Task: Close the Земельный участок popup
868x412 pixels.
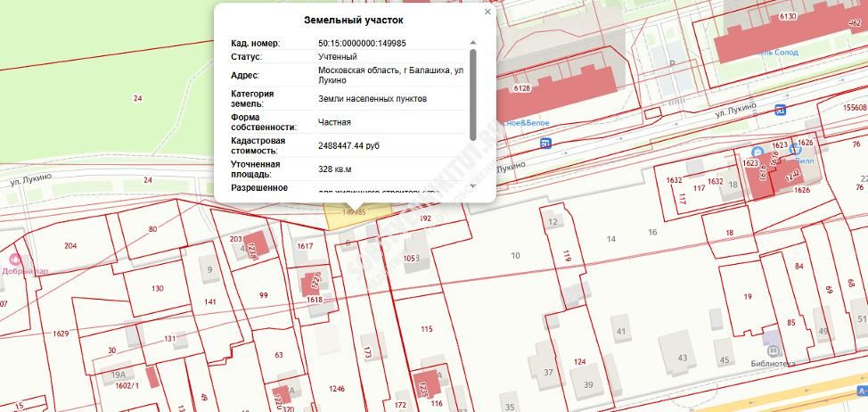Action: coord(487,12)
